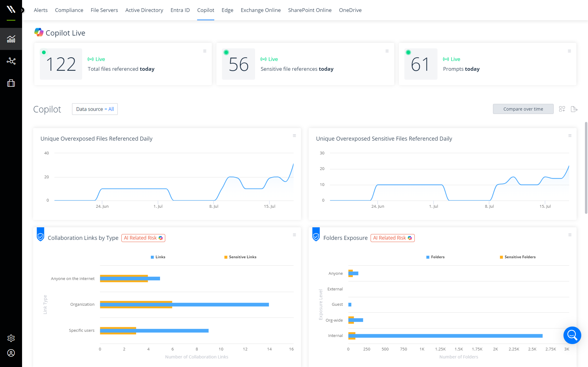Click Unique Overexposed Files Referenced Daily title
The image size is (588, 367).
coord(96,139)
